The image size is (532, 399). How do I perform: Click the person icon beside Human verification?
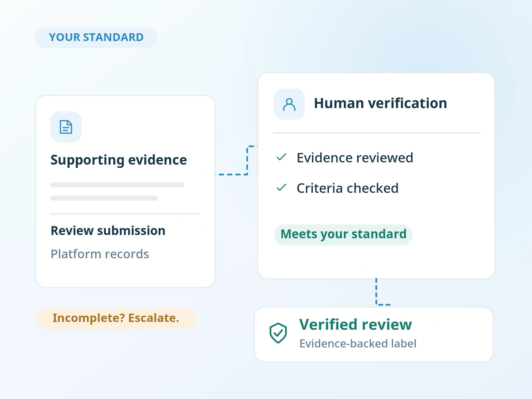point(289,104)
